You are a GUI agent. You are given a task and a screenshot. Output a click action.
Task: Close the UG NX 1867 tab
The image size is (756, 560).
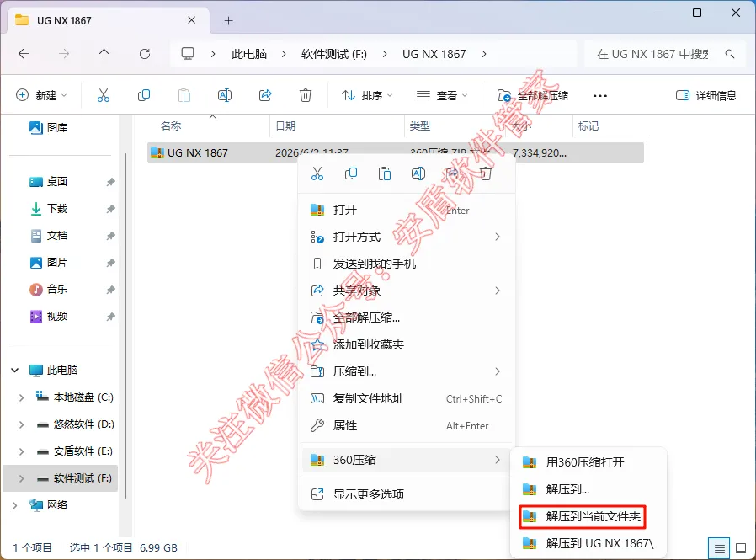click(191, 20)
